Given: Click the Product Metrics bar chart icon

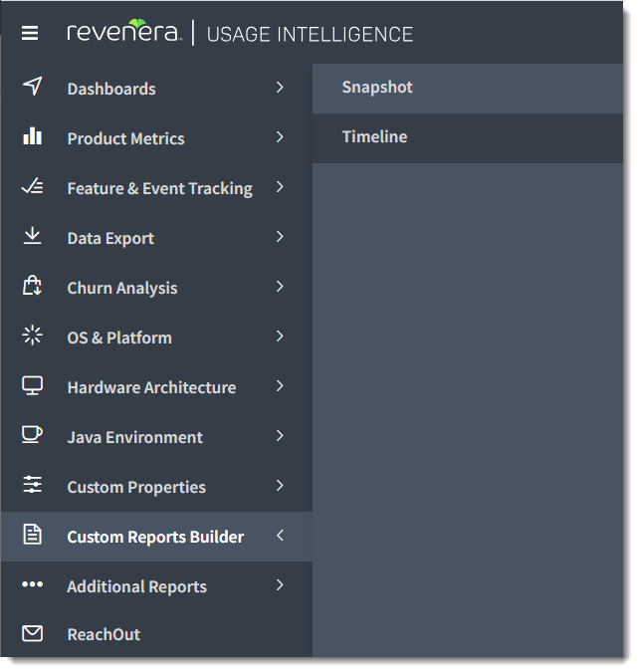Looking at the screenshot, I should click(32, 136).
